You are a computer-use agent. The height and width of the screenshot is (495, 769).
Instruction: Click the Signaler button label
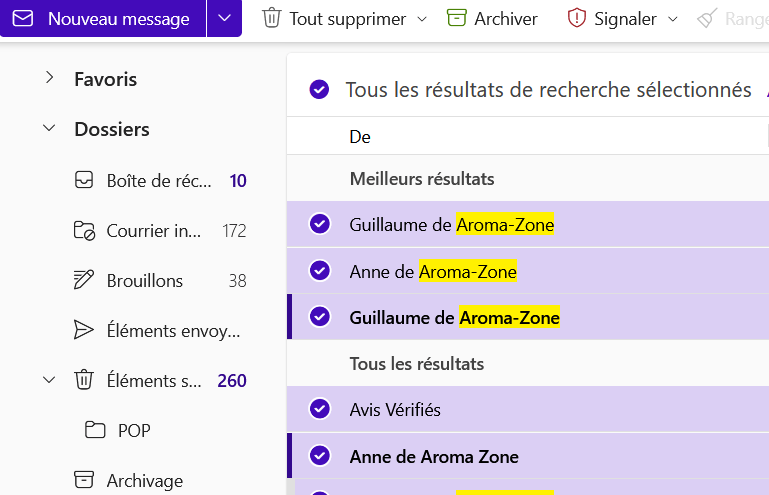pyautogui.click(x=625, y=19)
